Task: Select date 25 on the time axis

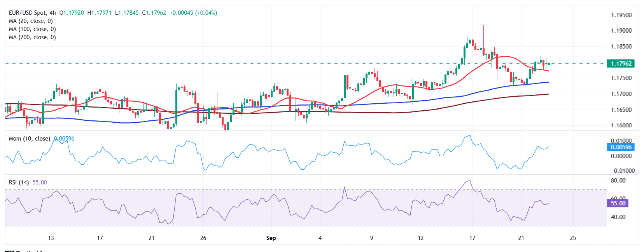Action: pyautogui.click(x=572, y=238)
